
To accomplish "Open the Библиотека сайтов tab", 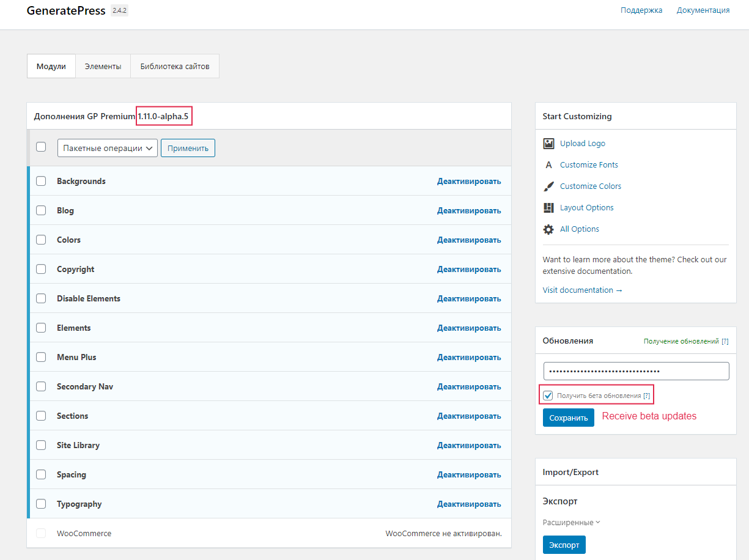I will [x=175, y=66].
